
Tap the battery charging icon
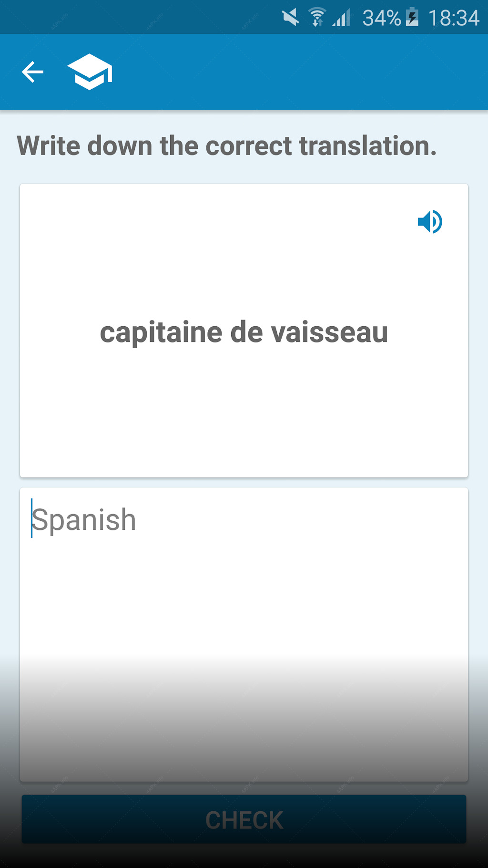(x=412, y=18)
